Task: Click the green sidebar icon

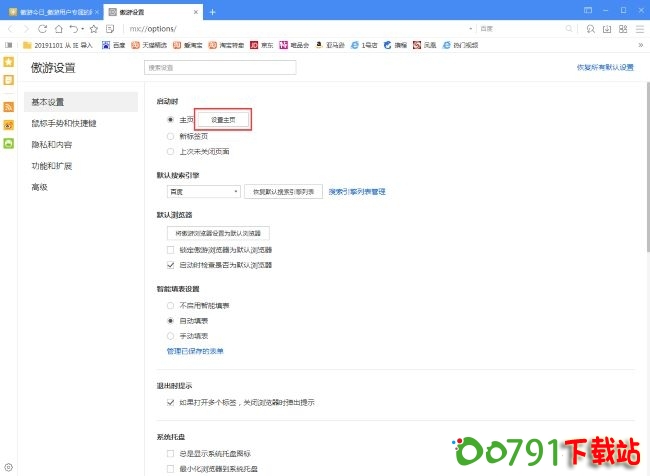Action: coord(9,143)
